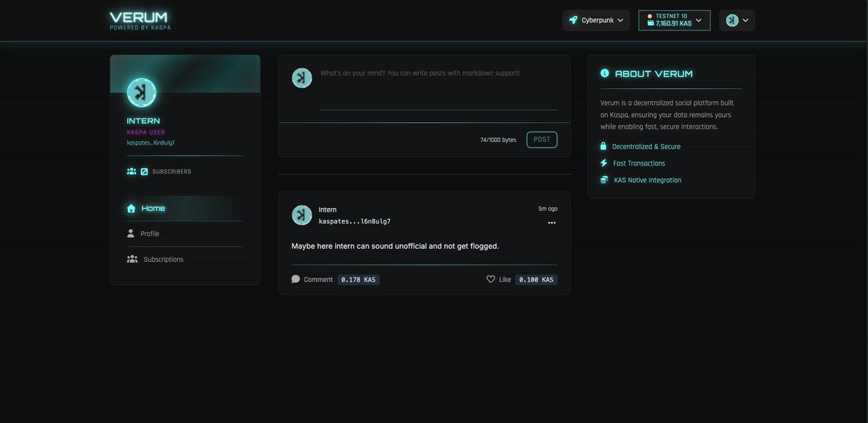Screen dimensions: 868x423
Task: Open the Testnet 10 wallet balance dropdown
Action: tap(674, 20)
